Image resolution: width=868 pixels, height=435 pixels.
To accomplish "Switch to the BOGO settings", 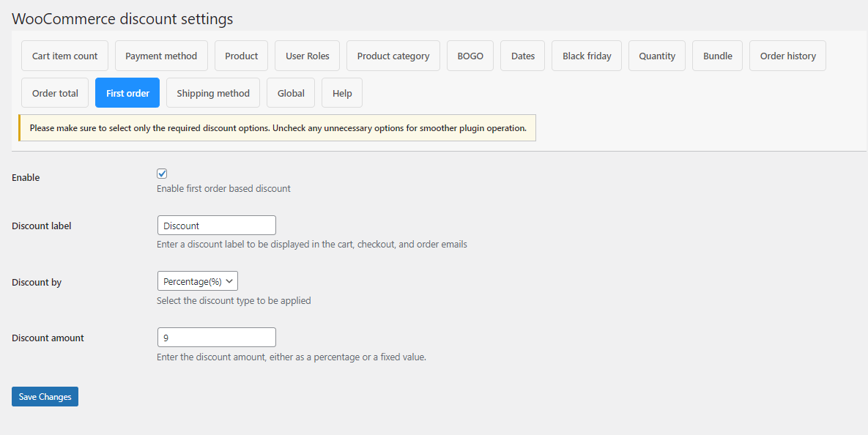I will (470, 55).
